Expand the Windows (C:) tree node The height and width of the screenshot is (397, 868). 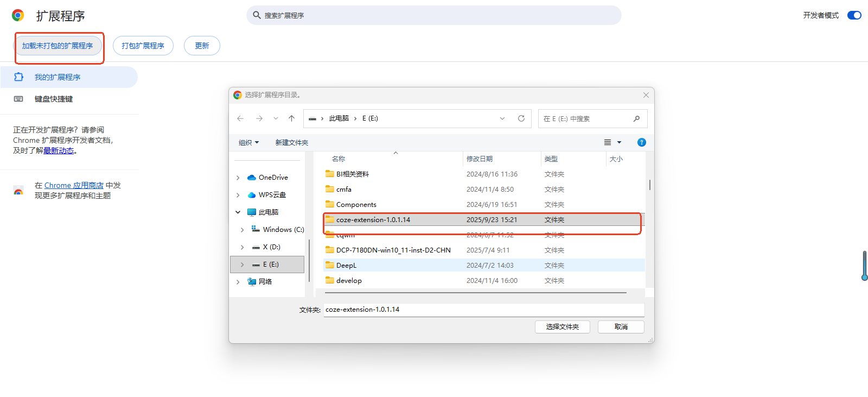click(242, 230)
